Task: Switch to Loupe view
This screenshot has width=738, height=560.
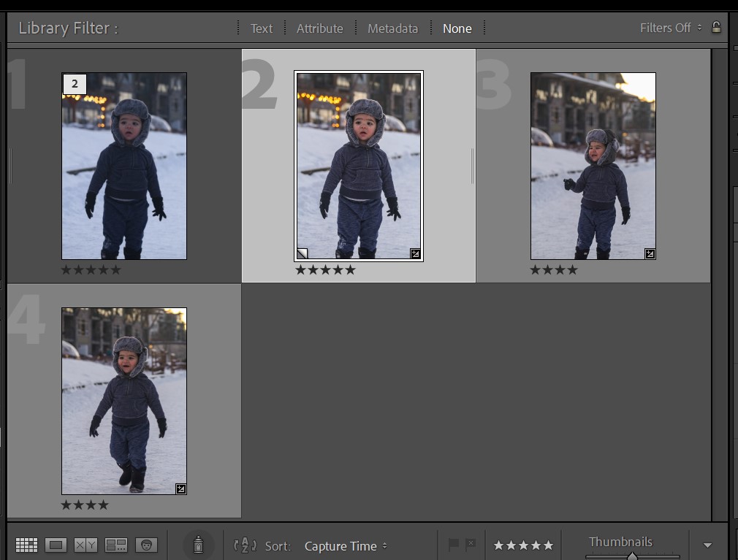Action: point(56,545)
